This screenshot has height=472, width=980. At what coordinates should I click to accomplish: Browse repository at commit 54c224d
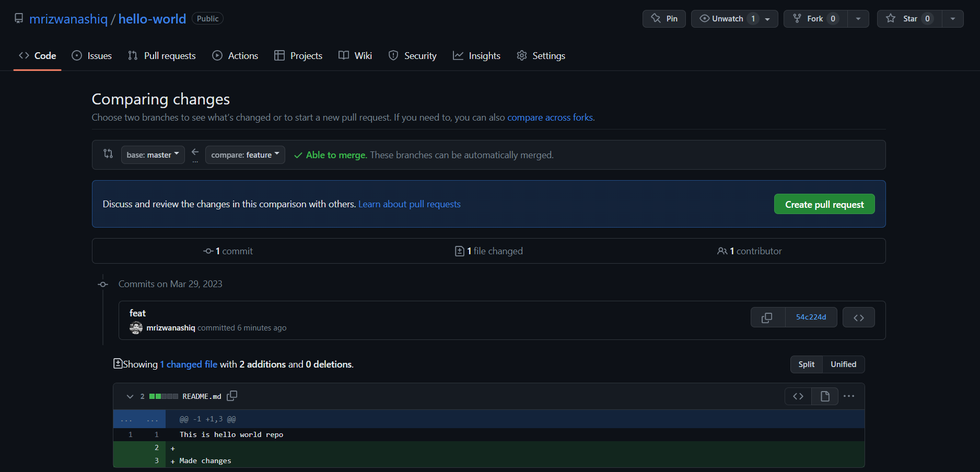(859, 317)
